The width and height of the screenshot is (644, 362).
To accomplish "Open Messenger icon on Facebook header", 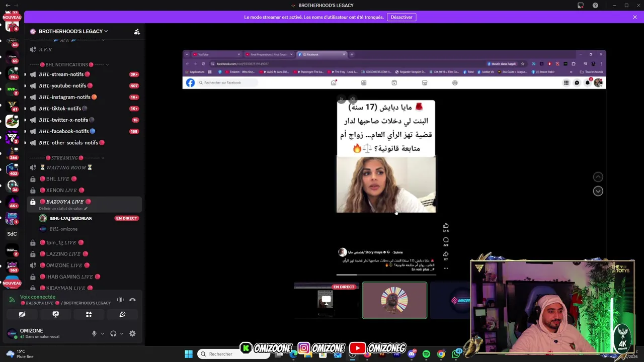I will click(577, 83).
